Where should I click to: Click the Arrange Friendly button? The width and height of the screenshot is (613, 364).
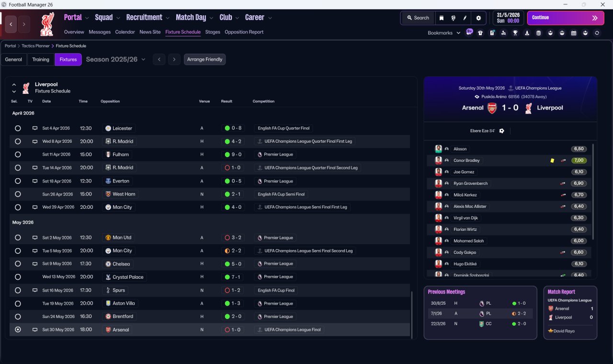click(204, 59)
